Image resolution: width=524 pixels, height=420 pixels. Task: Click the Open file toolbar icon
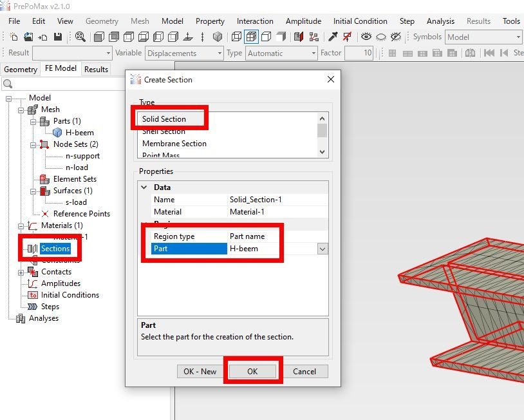click(28, 37)
